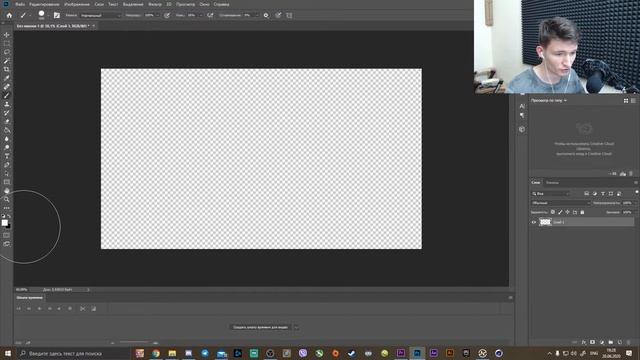The image size is (640, 360).
Task: Switch to the Каналы tab
Action: click(x=552, y=182)
